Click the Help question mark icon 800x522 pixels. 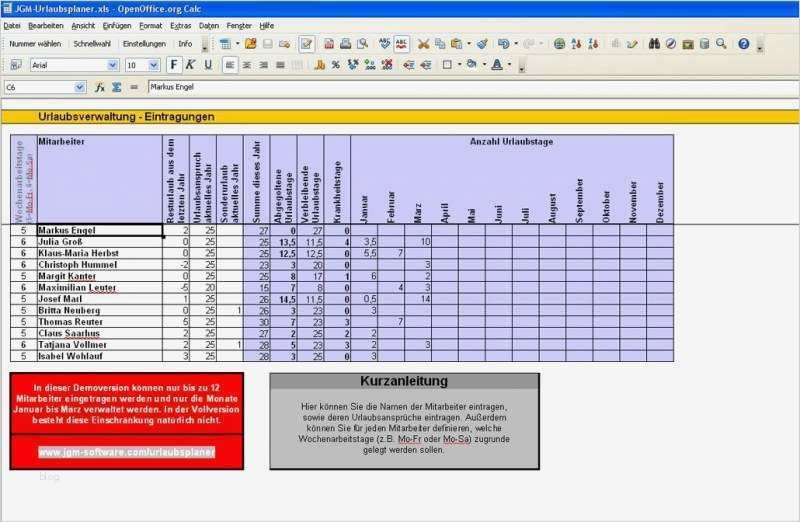pyautogui.click(x=743, y=44)
